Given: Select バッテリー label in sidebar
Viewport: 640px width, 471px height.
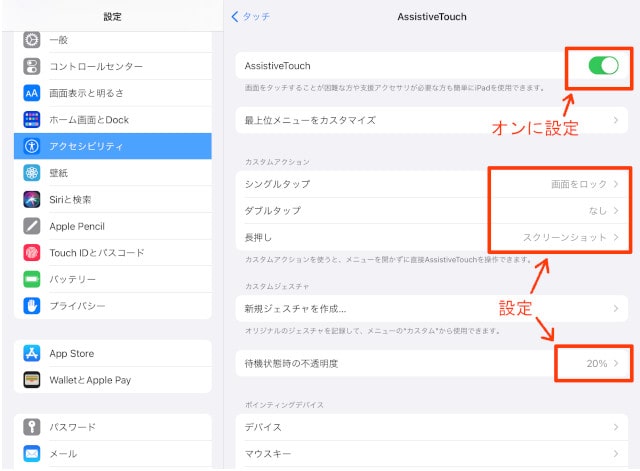Looking at the screenshot, I should pyautogui.click(x=72, y=279).
